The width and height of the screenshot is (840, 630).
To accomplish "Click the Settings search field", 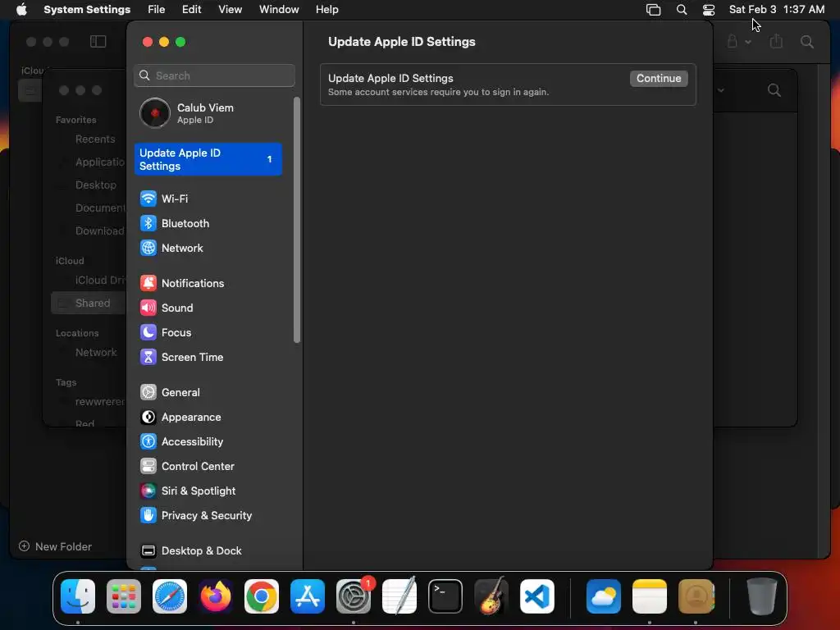I will 214,75.
